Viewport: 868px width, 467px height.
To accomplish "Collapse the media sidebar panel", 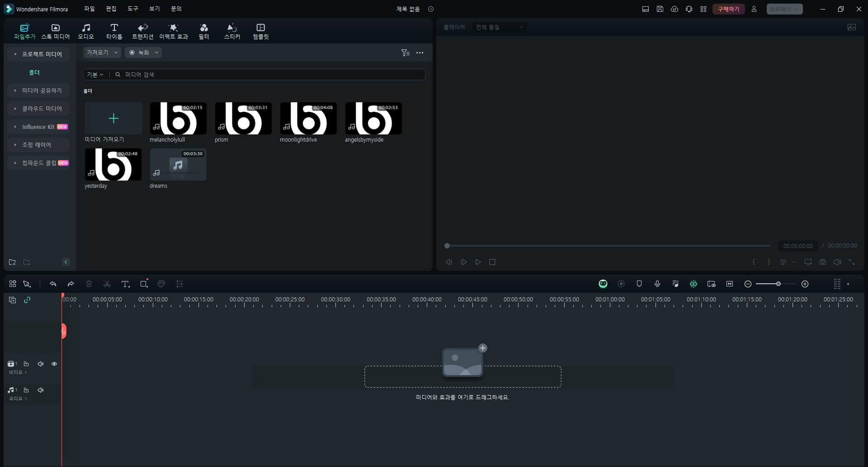I will (66, 262).
